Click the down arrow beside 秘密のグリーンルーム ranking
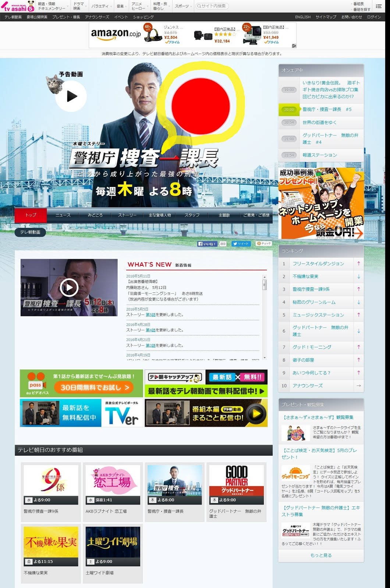The image size is (390, 588). tap(359, 302)
